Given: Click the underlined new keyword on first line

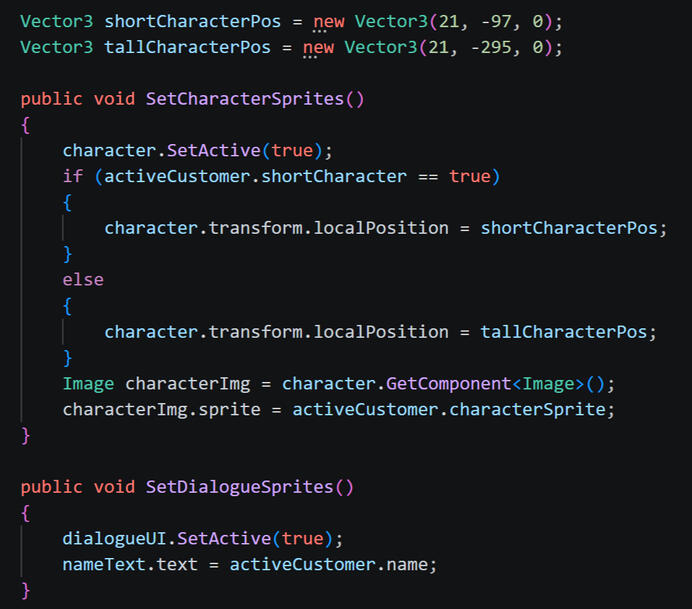Looking at the screenshot, I should [328, 22].
